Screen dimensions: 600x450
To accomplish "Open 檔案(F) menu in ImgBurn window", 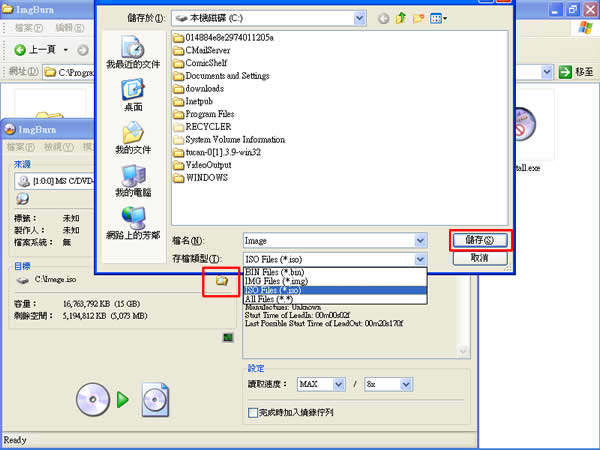I will click(x=21, y=147).
